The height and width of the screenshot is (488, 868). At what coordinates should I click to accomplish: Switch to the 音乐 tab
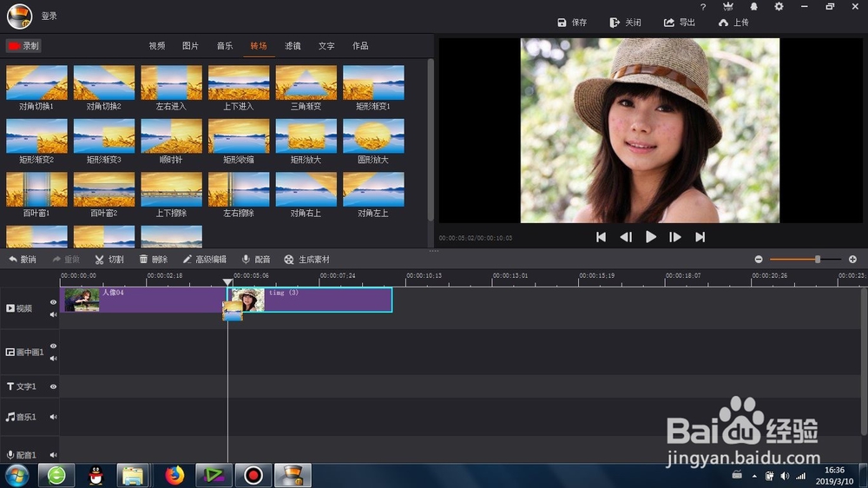click(x=225, y=46)
